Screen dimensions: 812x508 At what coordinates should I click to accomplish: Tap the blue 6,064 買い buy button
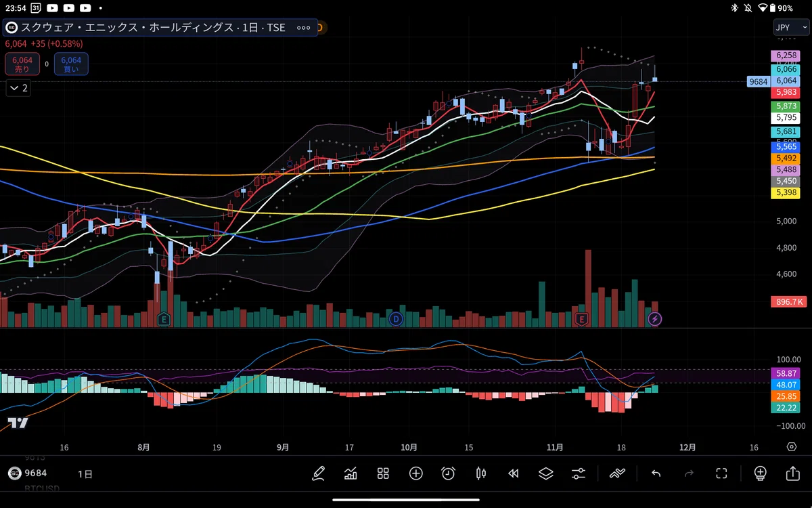click(x=71, y=64)
